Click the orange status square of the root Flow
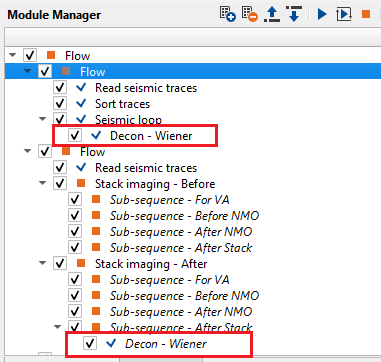 click(51, 55)
